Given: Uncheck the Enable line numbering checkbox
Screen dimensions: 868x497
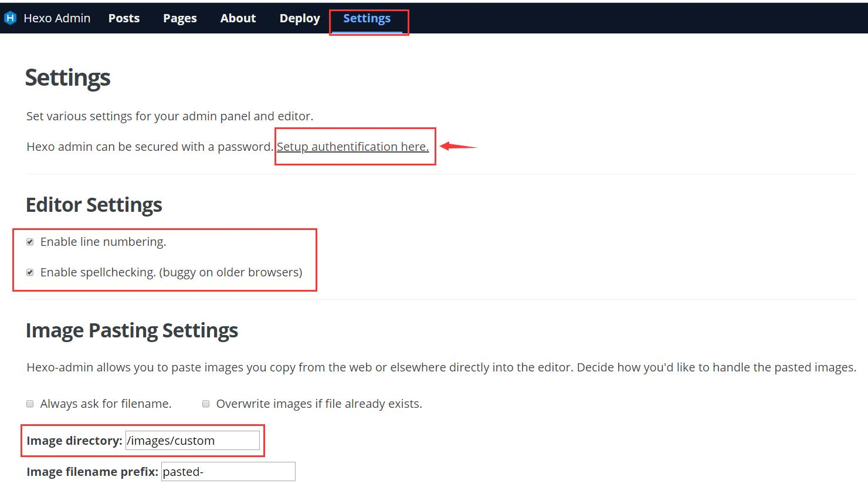Looking at the screenshot, I should click(x=30, y=242).
